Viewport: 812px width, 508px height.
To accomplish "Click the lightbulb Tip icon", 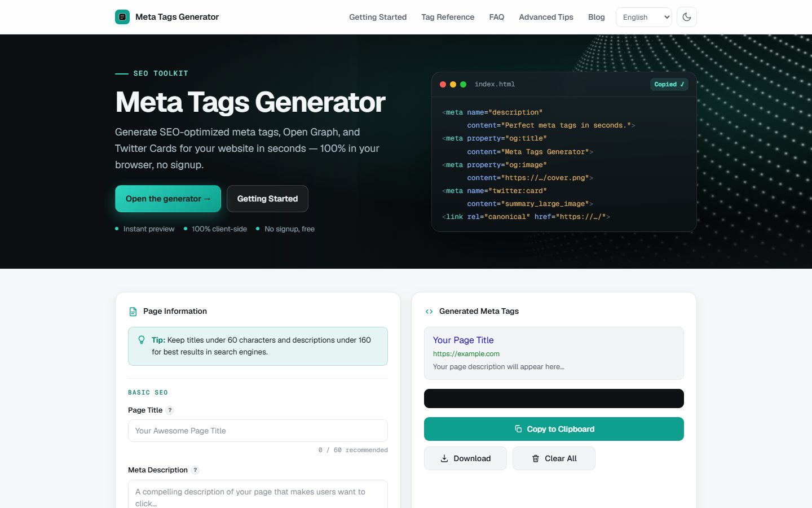I will 142,340.
